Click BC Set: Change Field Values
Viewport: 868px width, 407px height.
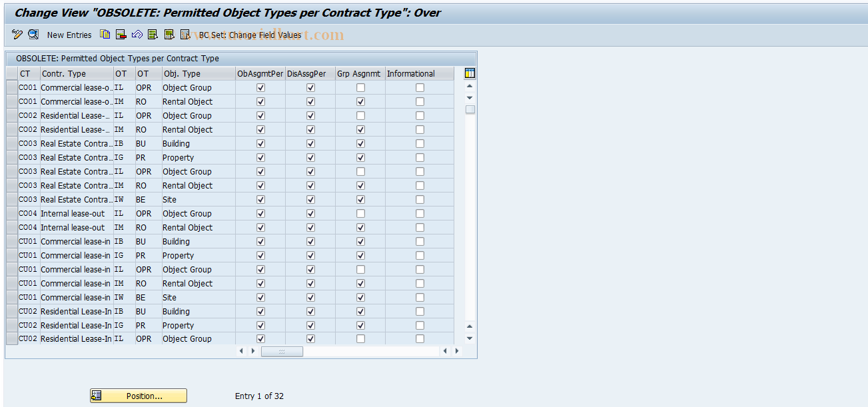(250, 35)
